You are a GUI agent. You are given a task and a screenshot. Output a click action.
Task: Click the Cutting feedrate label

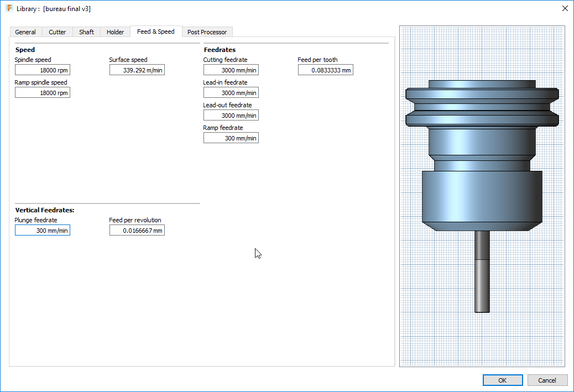tap(225, 60)
